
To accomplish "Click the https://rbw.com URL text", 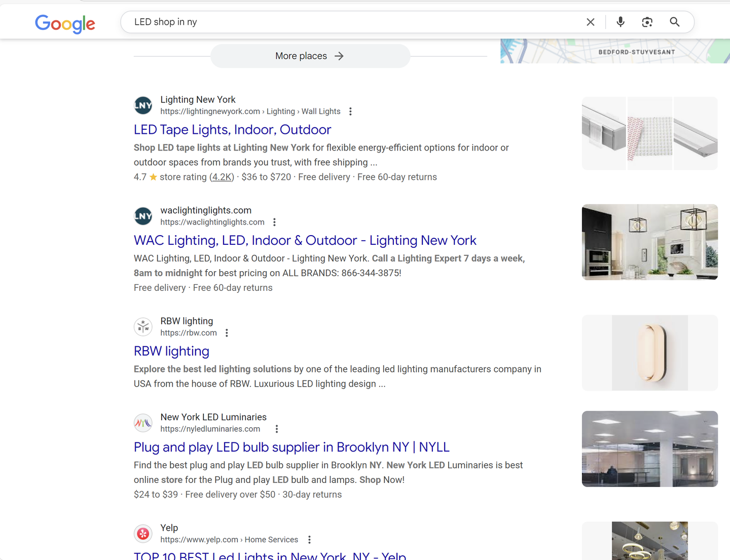I will [x=189, y=333].
